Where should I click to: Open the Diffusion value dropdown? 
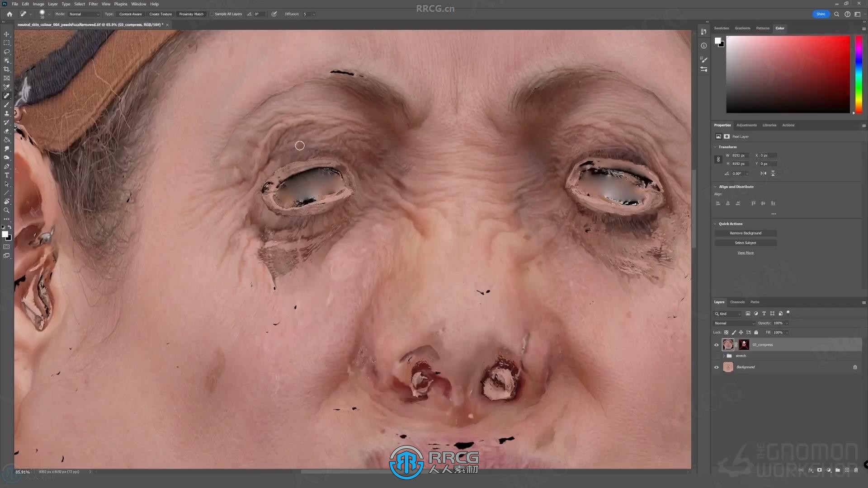point(314,14)
